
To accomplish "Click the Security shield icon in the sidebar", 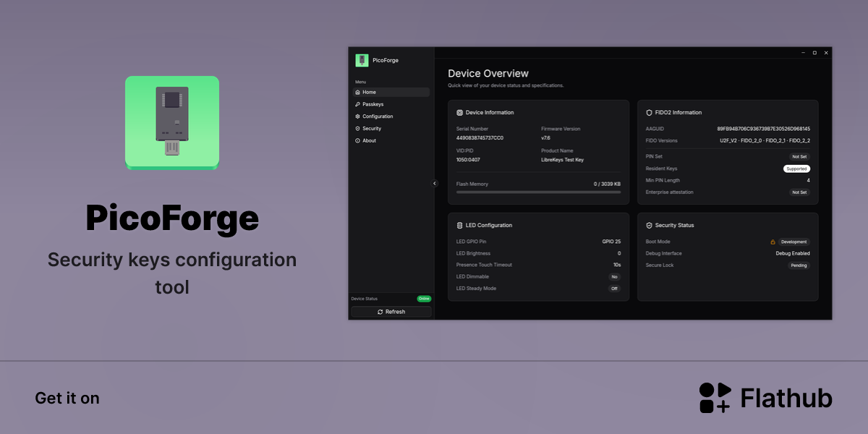I will pos(357,129).
